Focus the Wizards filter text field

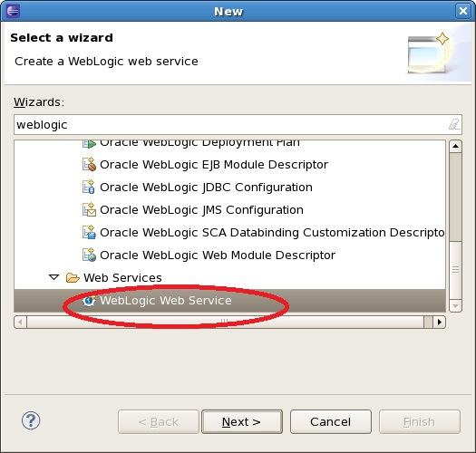[x=238, y=124]
